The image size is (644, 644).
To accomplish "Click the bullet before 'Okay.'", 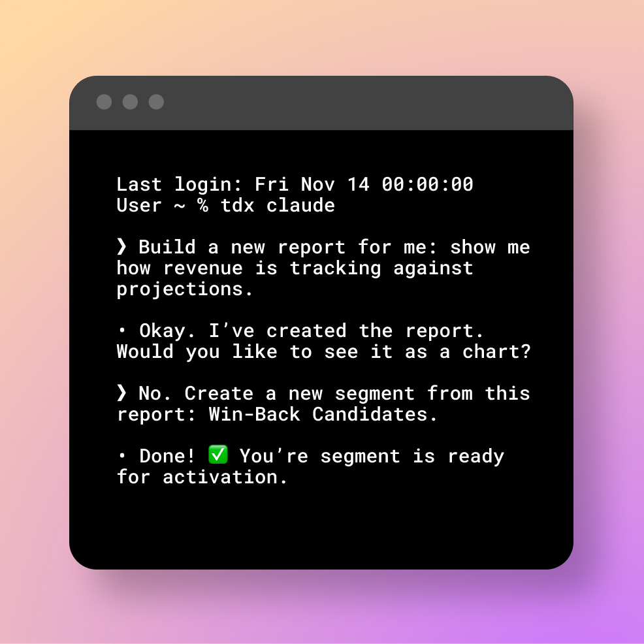I will [122, 330].
